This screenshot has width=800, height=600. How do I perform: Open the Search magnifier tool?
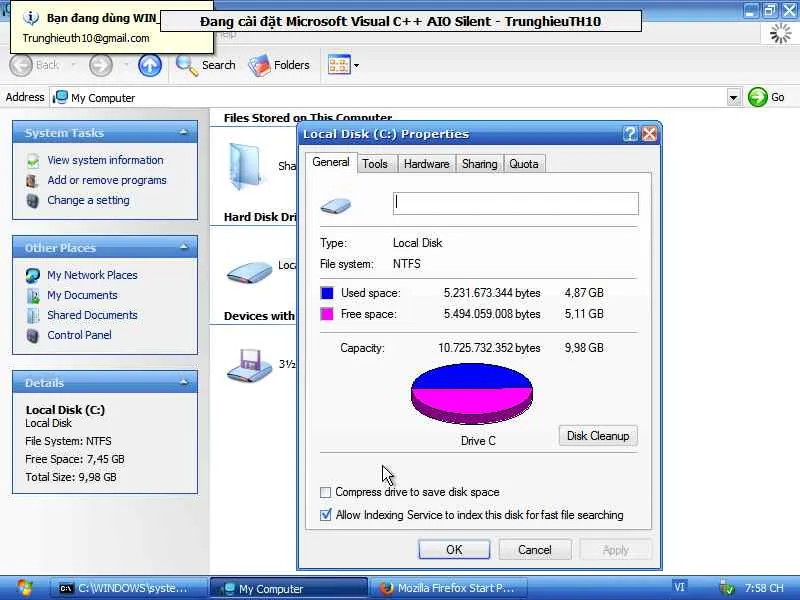187,65
